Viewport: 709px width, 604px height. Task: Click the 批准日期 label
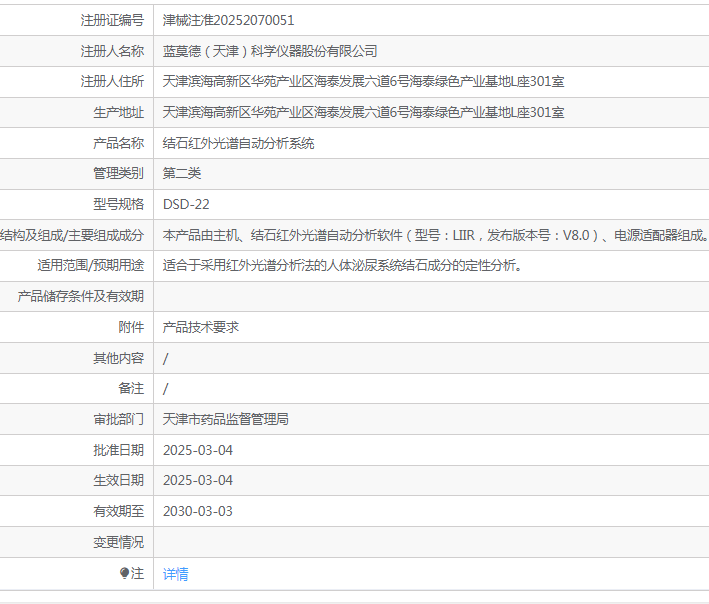tap(118, 450)
